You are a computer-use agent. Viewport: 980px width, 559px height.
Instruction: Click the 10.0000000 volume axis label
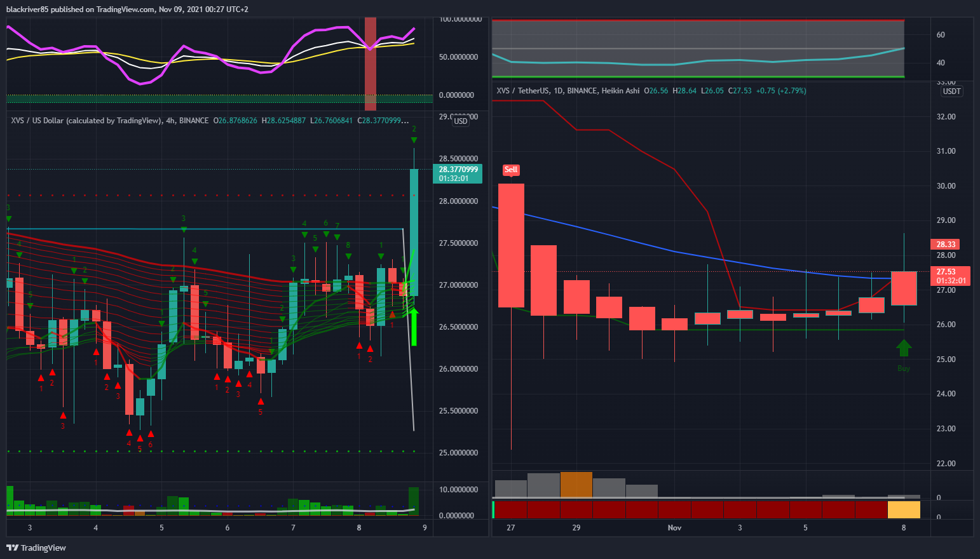click(x=457, y=490)
